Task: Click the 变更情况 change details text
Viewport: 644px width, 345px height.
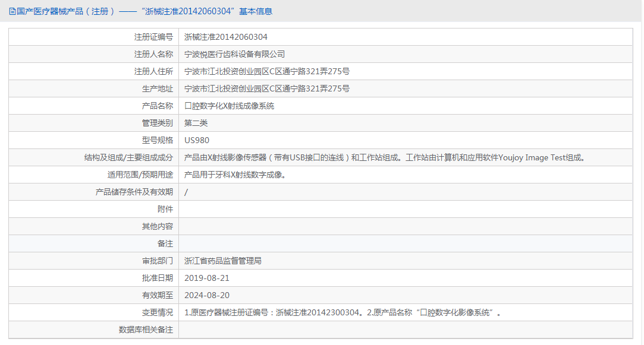Action: click(343, 312)
